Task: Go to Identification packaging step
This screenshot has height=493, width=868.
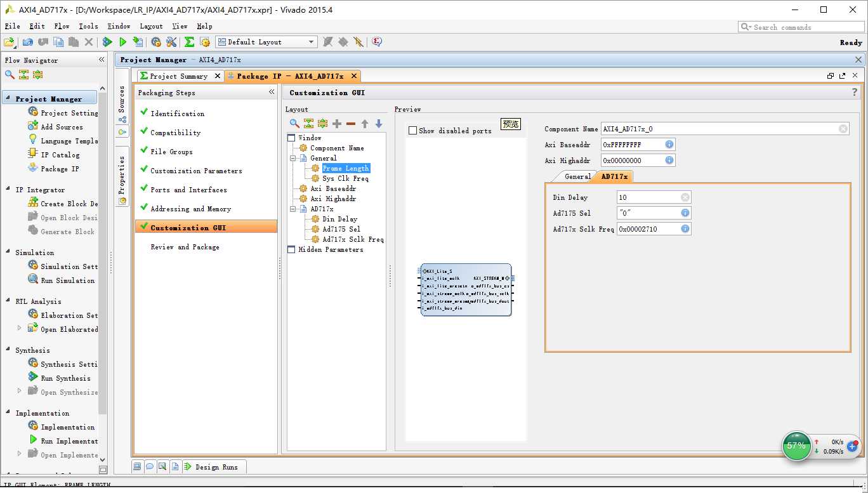Action: (177, 114)
